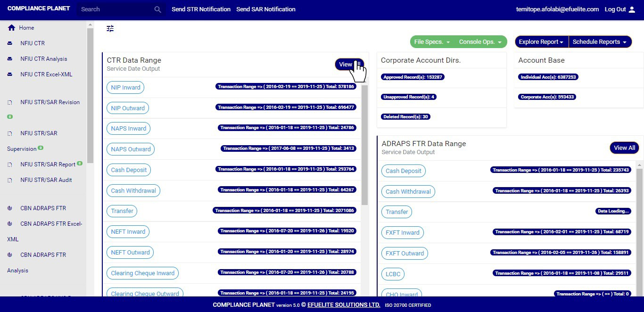
Task: Open the Schedule Reports dropdown
Action: 600,42
